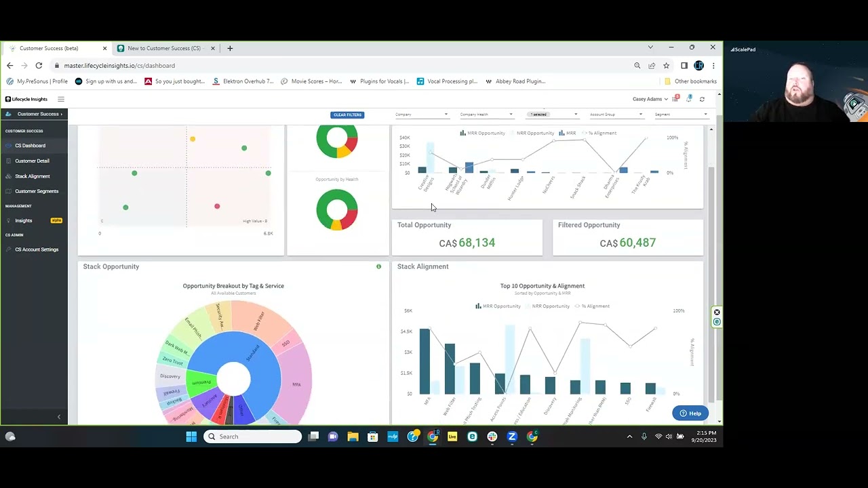The width and height of the screenshot is (868, 488).
Task: Click the browser back arrow
Action: tap(9, 66)
